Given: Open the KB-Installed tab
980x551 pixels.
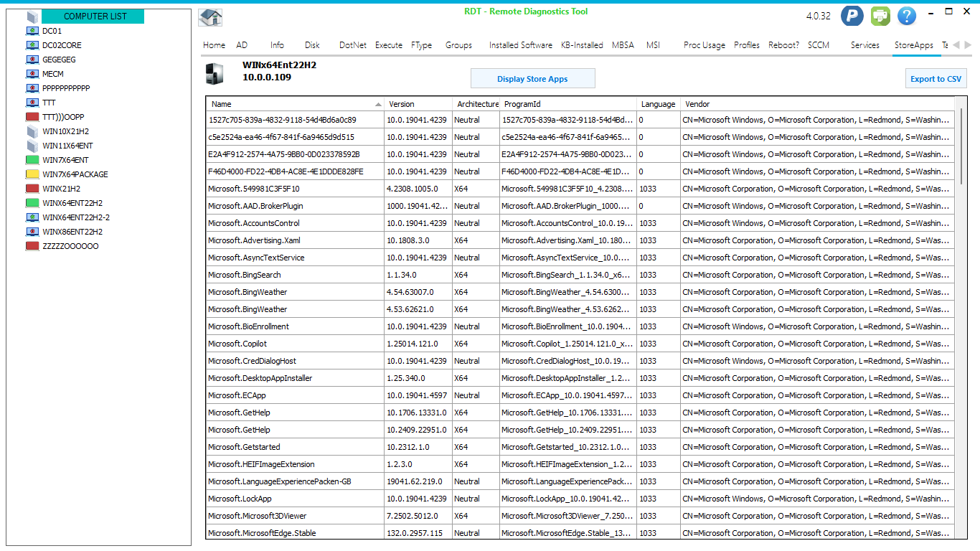Looking at the screenshot, I should point(582,44).
